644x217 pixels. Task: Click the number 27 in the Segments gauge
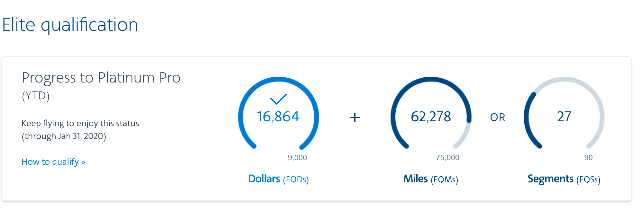[564, 117]
